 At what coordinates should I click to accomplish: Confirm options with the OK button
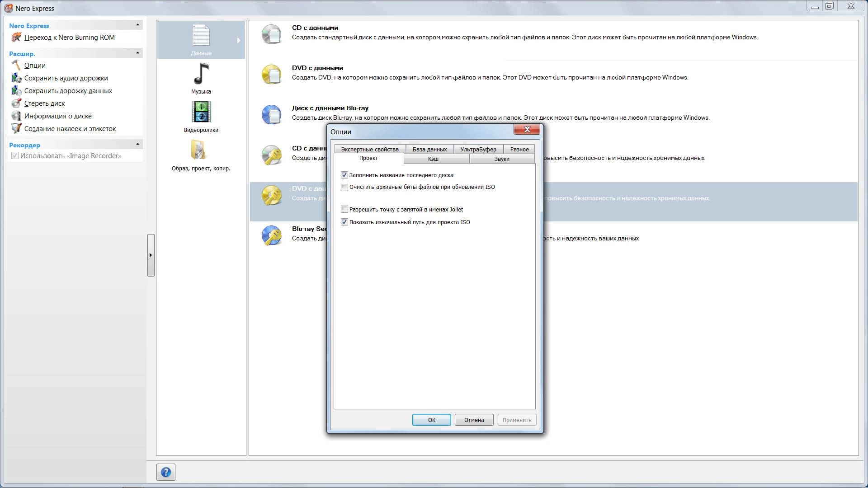tap(431, 420)
